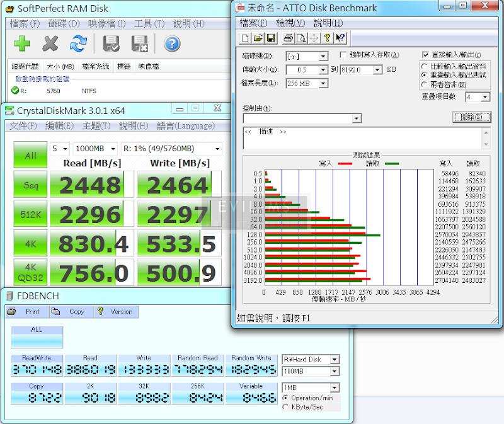The width and height of the screenshot is (504, 424).
Task: Open CrystalDiskMark test count 5 dropdown
Action: (65, 149)
